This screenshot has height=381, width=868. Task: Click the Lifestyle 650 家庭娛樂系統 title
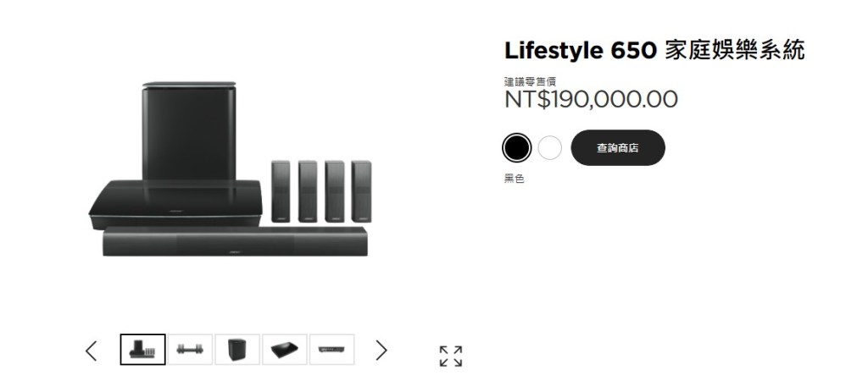point(654,51)
